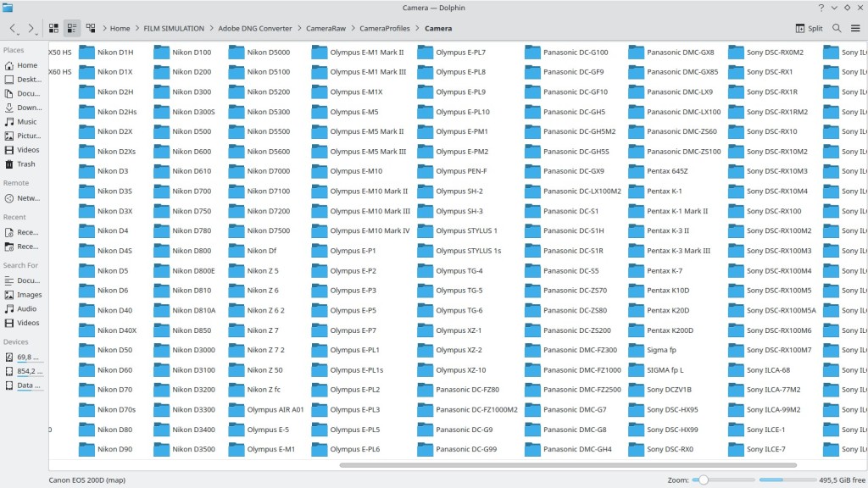The image size is (868, 488).
Task: Expand breadcrumb arrow after FILM SIMULATION
Action: pos(211,28)
